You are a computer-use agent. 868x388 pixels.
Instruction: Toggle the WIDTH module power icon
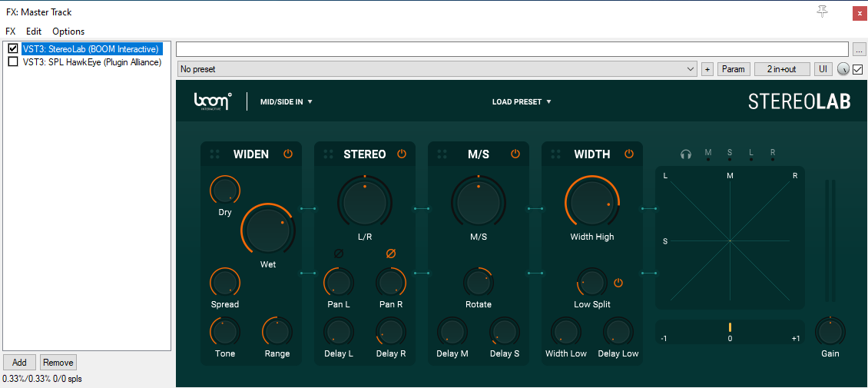(x=629, y=154)
